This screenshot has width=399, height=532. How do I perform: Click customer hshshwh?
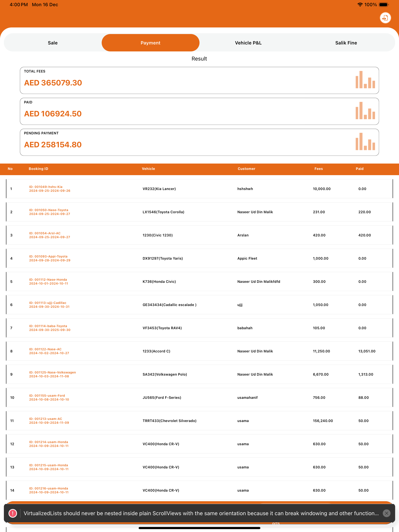click(x=245, y=189)
